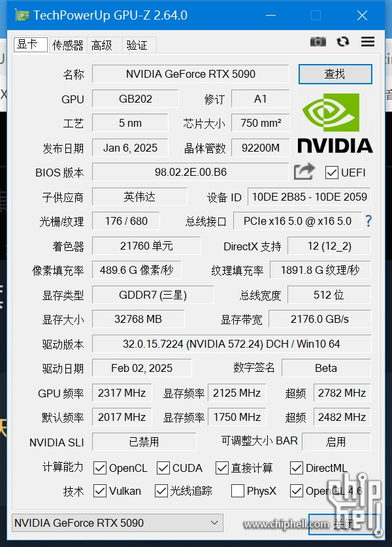Toggle the DirectML checkbox
This screenshot has width=392, height=547.
(x=297, y=468)
